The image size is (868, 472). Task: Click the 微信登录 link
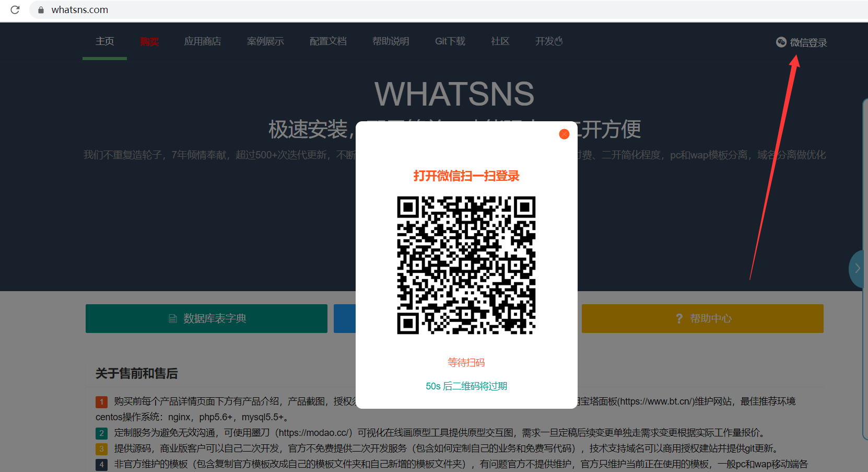[x=808, y=43]
